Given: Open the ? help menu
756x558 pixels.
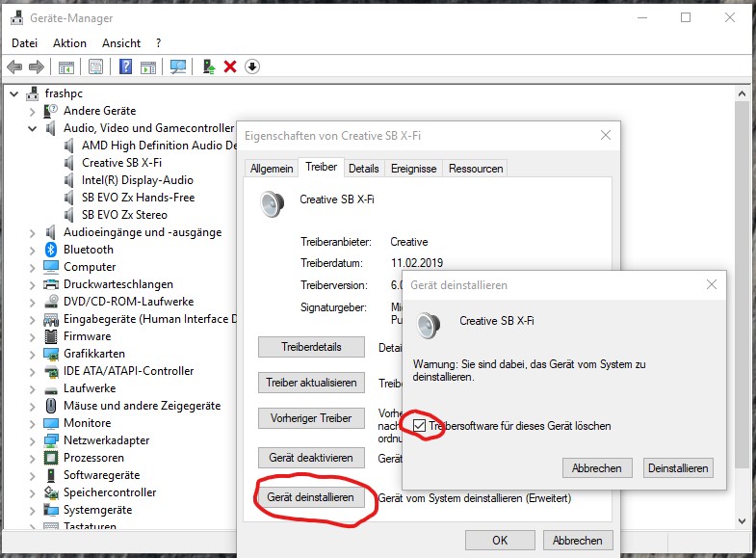Looking at the screenshot, I should pos(159,43).
